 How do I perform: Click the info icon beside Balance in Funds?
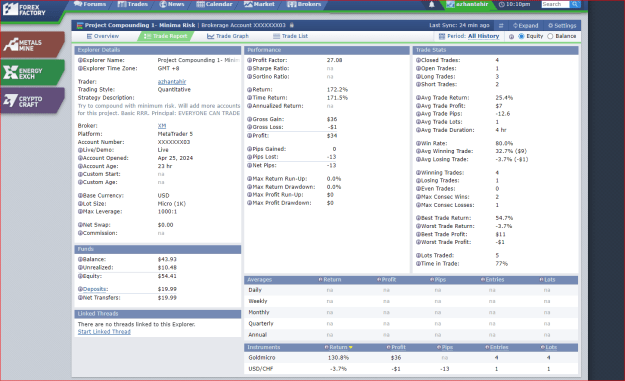[80, 259]
